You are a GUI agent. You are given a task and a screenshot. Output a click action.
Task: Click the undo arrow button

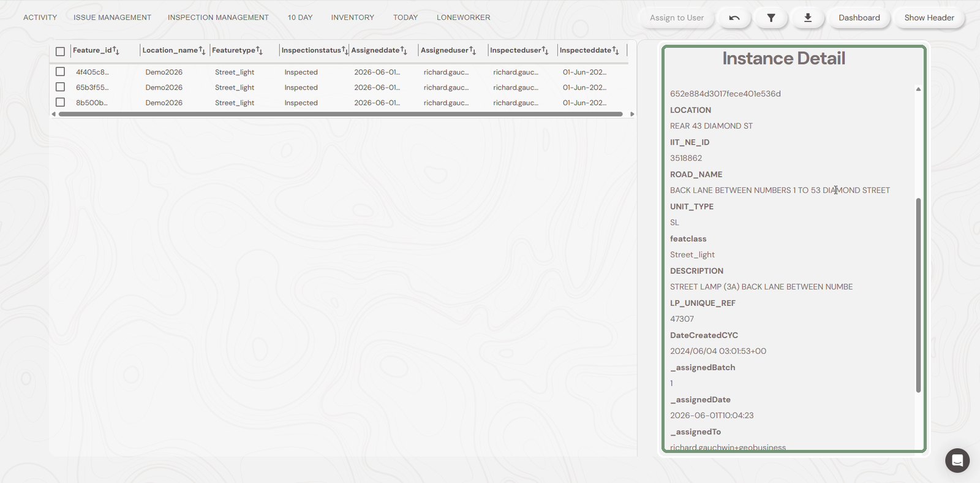pos(734,18)
